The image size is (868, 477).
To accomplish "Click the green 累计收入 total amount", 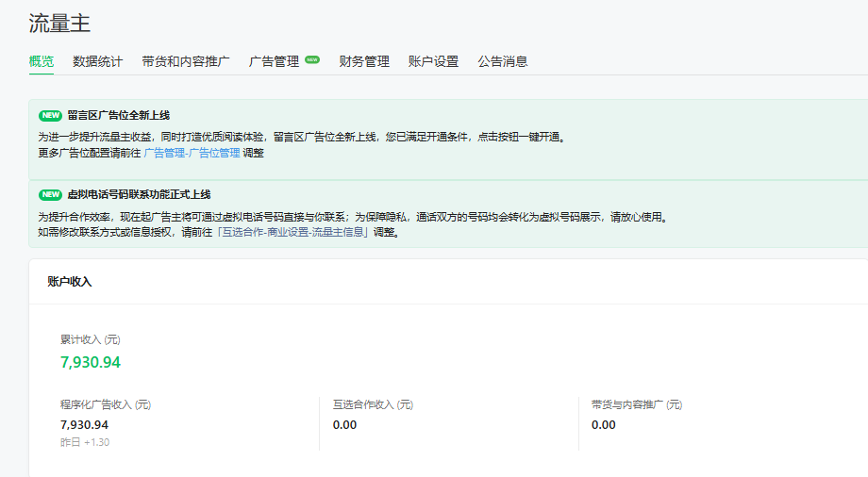I will coord(91,362).
